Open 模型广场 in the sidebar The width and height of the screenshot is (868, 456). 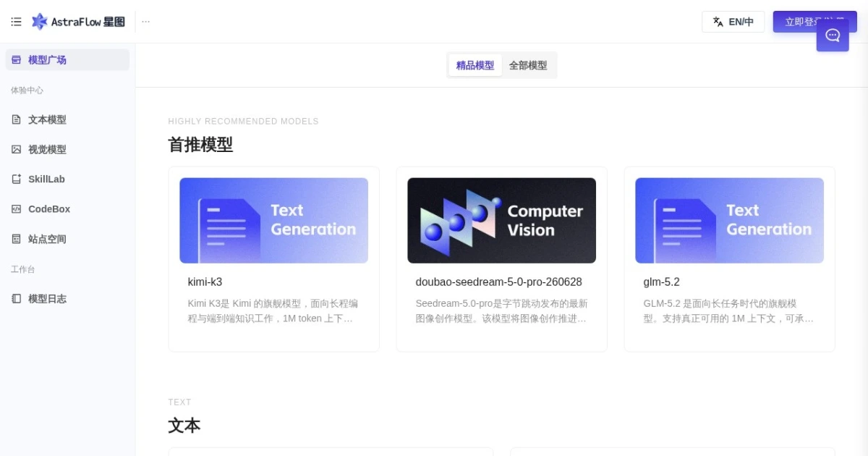(x=67, y=60)
